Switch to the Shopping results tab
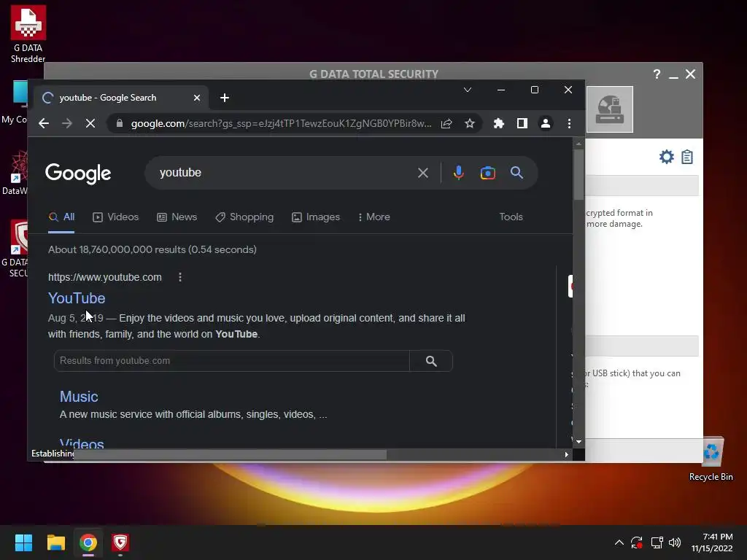This screenshot has width=747, height=560. pos(244,217)
